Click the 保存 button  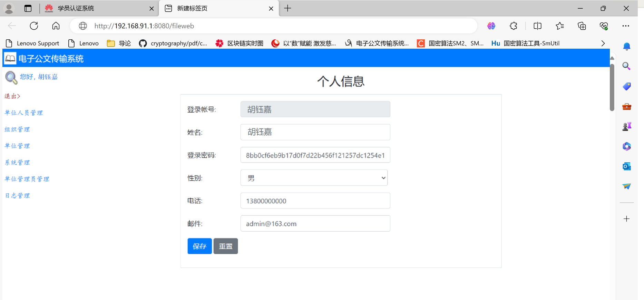tap(199, 246)
